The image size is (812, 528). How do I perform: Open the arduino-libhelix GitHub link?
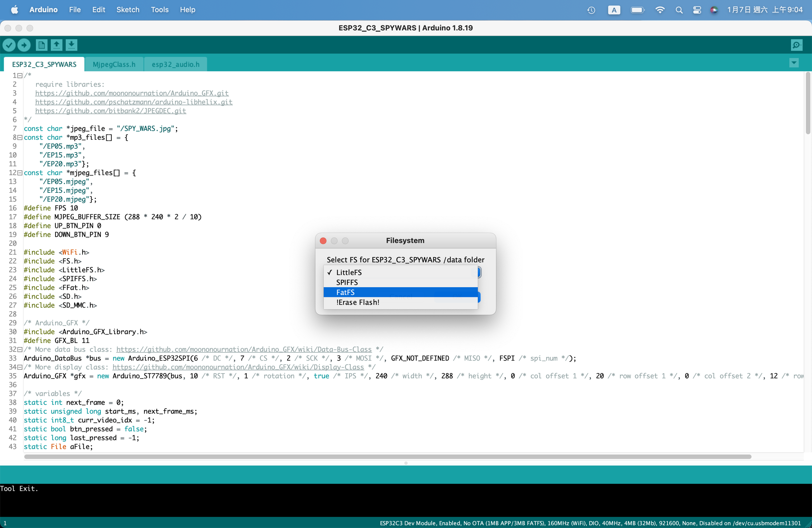pyautogui.click(x=134, y=102)
